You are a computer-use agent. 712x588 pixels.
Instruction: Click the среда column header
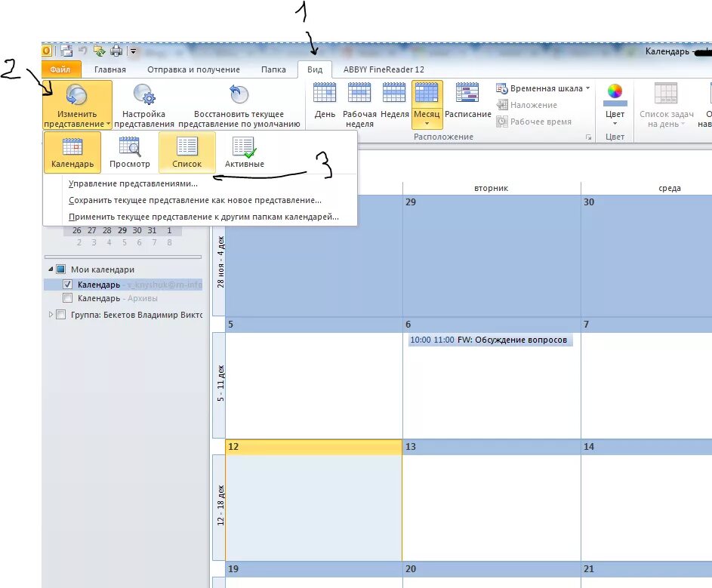pos(646,188)
